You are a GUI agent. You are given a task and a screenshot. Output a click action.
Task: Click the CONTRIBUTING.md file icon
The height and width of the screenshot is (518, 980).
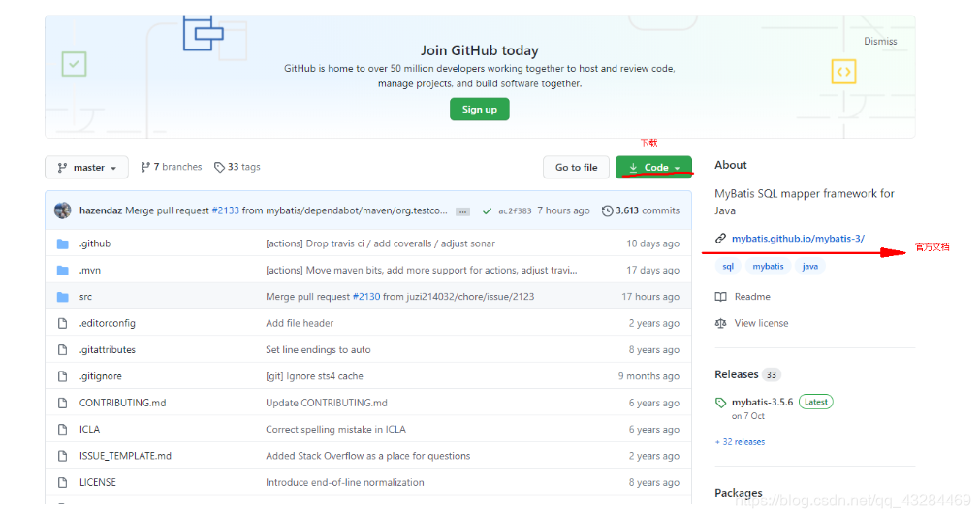coord(62,403)
